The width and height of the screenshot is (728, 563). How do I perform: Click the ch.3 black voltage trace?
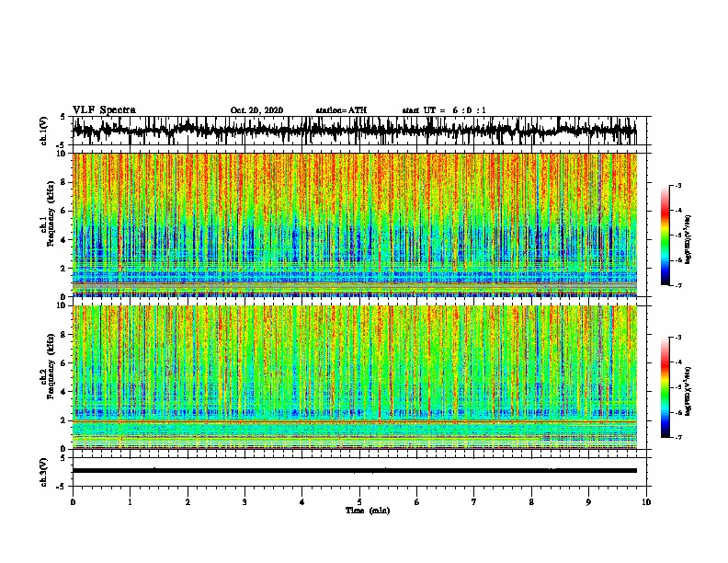click(x=355, y=471)
